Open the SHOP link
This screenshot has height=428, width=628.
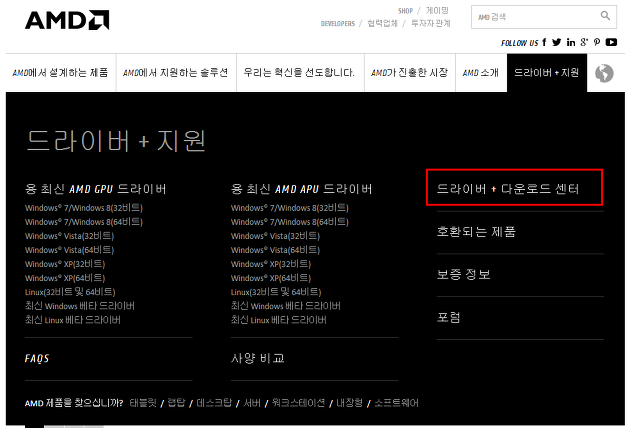click(405, 11)
